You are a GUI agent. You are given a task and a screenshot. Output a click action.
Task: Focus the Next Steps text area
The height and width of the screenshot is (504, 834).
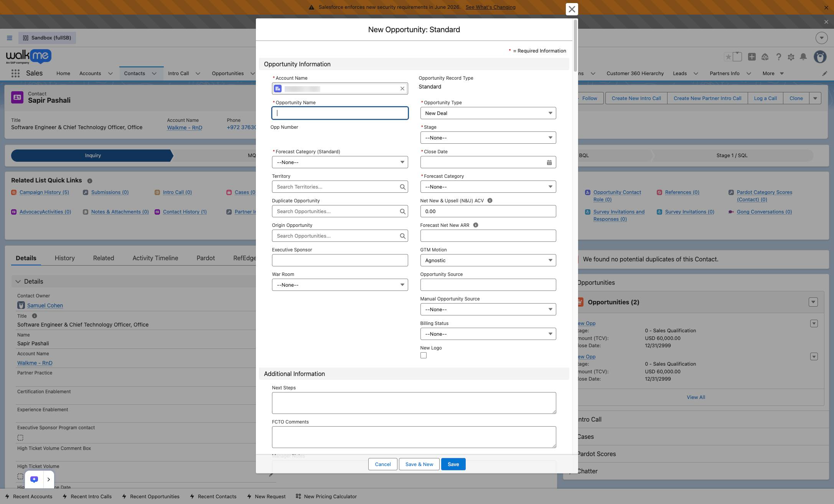[414, 403]
